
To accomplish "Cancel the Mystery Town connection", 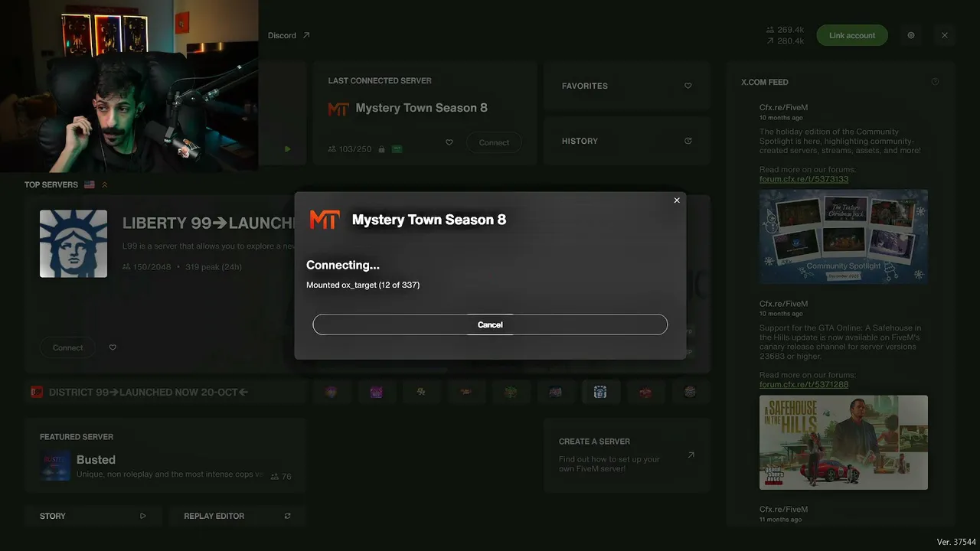I will [x=490, y=324].
